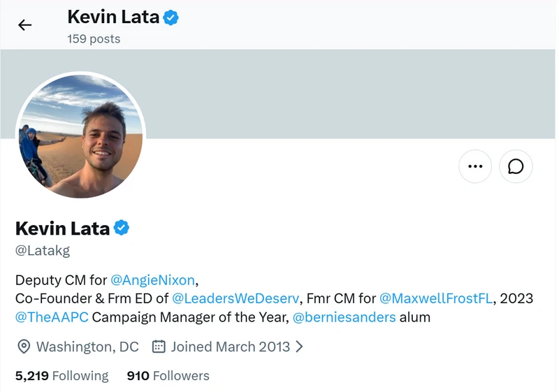Screen dimensions: 559x392
Task: Open the @MaxwellFrostFL mention link
Action: (x=436, y=298)
